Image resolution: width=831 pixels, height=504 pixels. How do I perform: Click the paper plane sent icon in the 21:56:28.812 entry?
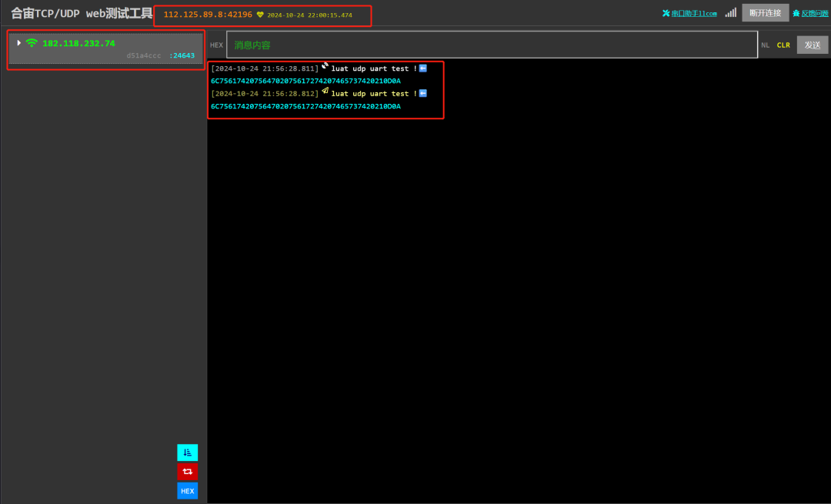tap(325, 91)
